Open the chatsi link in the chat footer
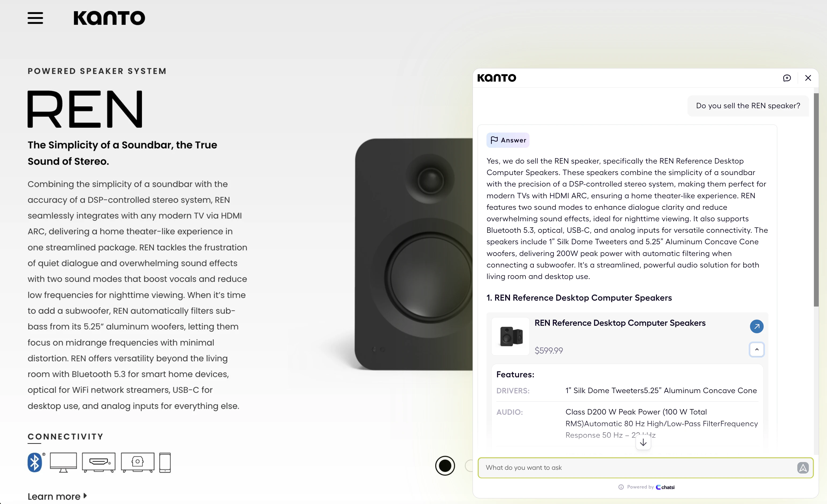Screen dimensions: 827x504 [665, 487]
